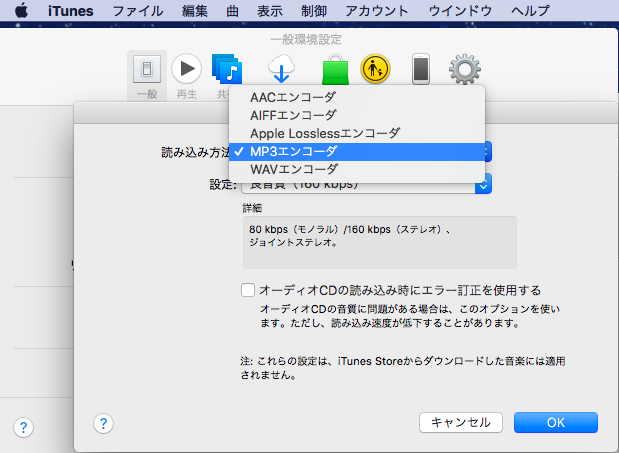Open the ファイル menu
This screenshot has width=619, height=453.
click(138, 11)
